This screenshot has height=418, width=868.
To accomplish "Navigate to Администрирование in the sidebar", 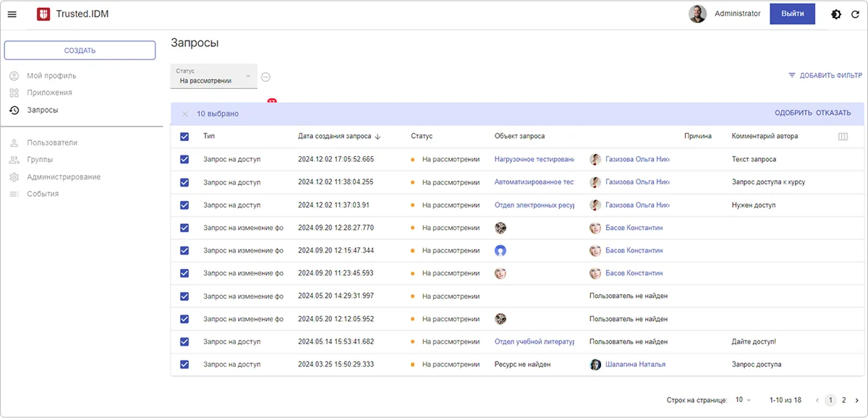I will point(64,177).
